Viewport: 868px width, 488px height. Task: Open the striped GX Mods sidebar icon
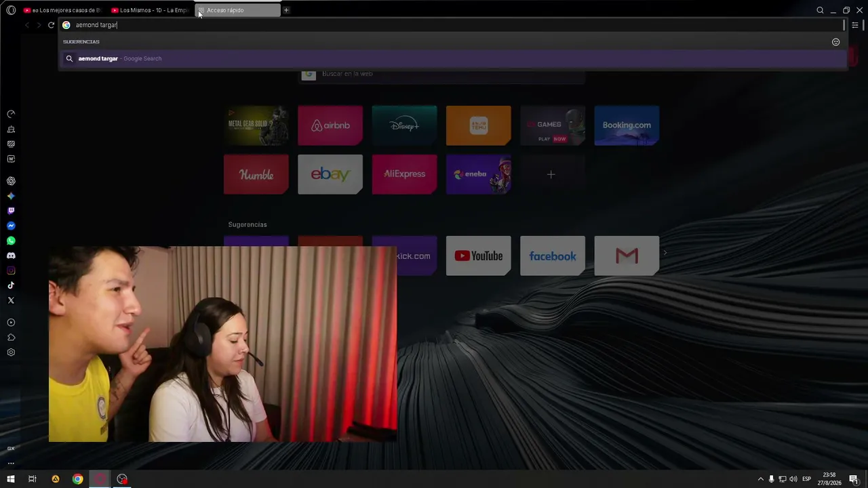pos(11,144)
